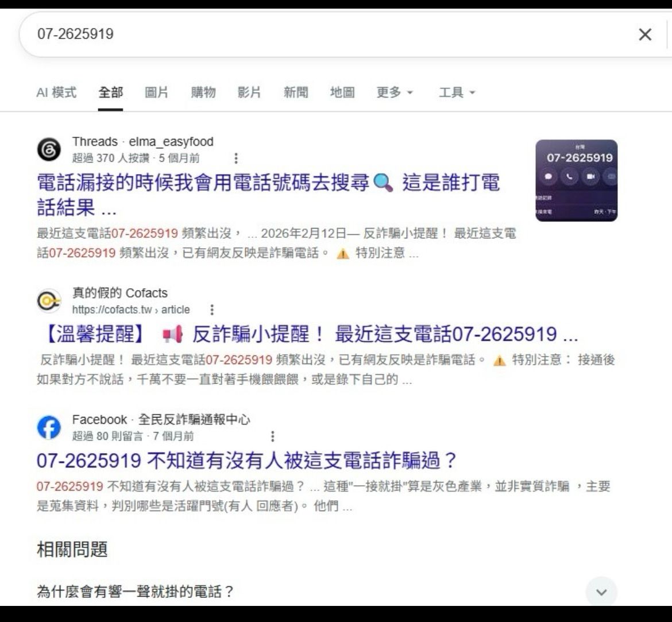
Task: Open three-dot menu for Cofacts result
Action: pos(212,310)
